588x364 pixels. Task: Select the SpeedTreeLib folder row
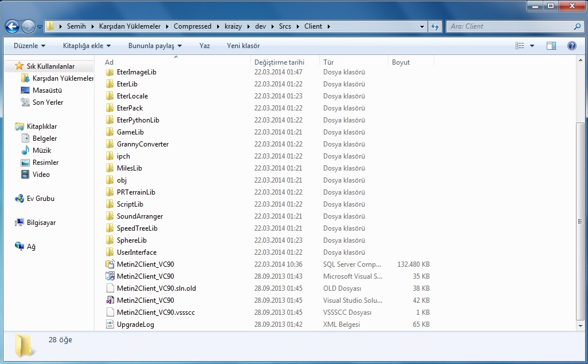268,228
